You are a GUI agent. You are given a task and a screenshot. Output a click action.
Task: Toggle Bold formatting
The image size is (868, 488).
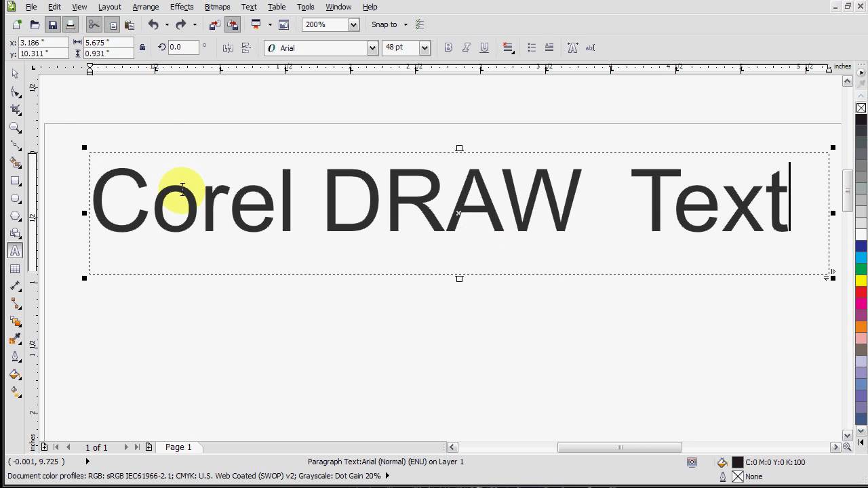448,47
